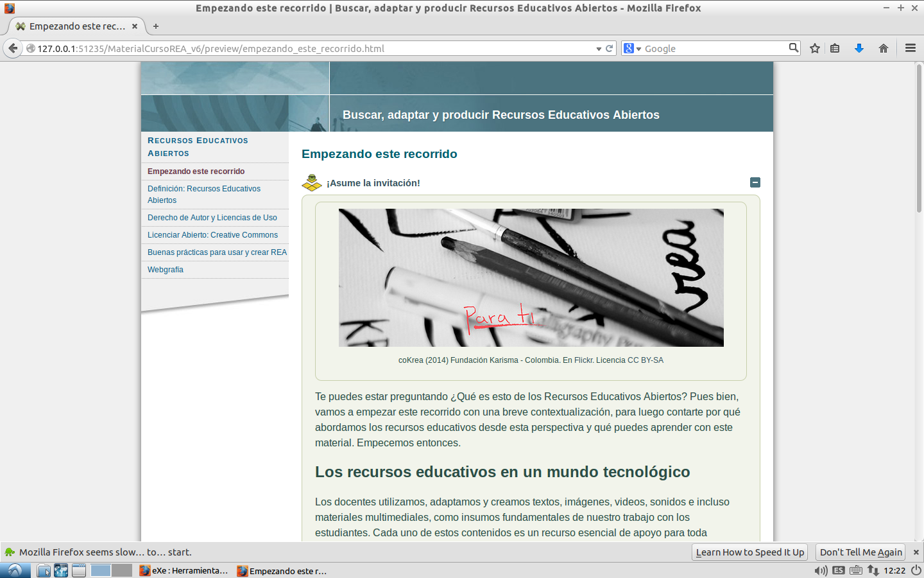
Task: Open 'Licenciar Abierto: Creative Commons' page
Action: click(x=212, y=235)
